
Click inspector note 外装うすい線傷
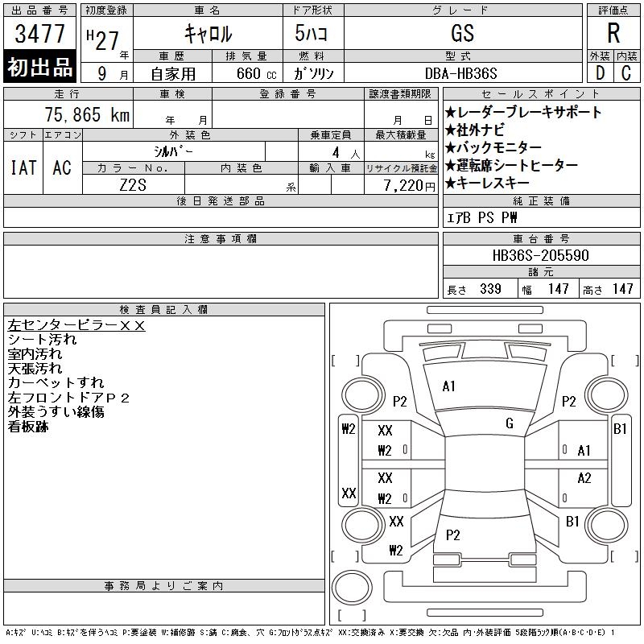[x=56, y=412]
